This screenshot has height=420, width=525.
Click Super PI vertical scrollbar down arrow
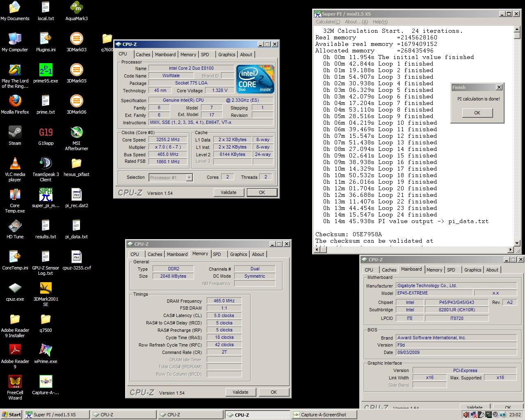click(x=517, y=243)
